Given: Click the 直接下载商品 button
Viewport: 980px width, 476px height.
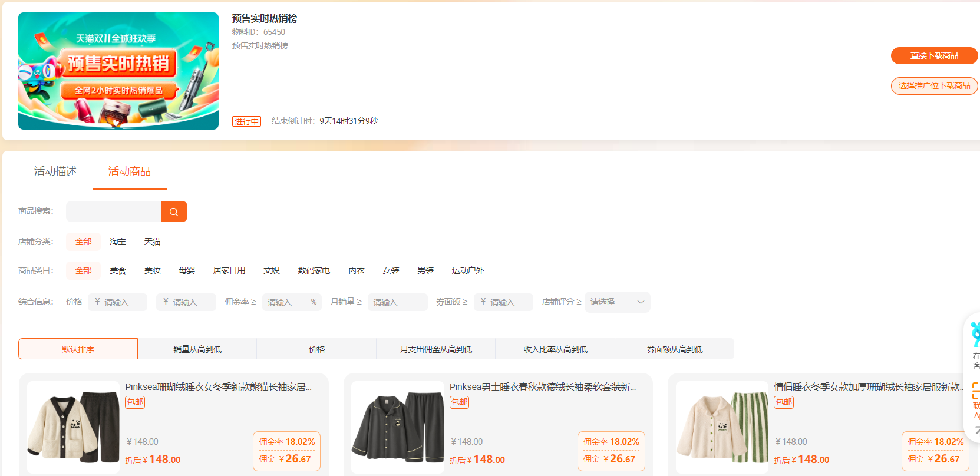Looking at the screenshot, I should coord(934,55).
